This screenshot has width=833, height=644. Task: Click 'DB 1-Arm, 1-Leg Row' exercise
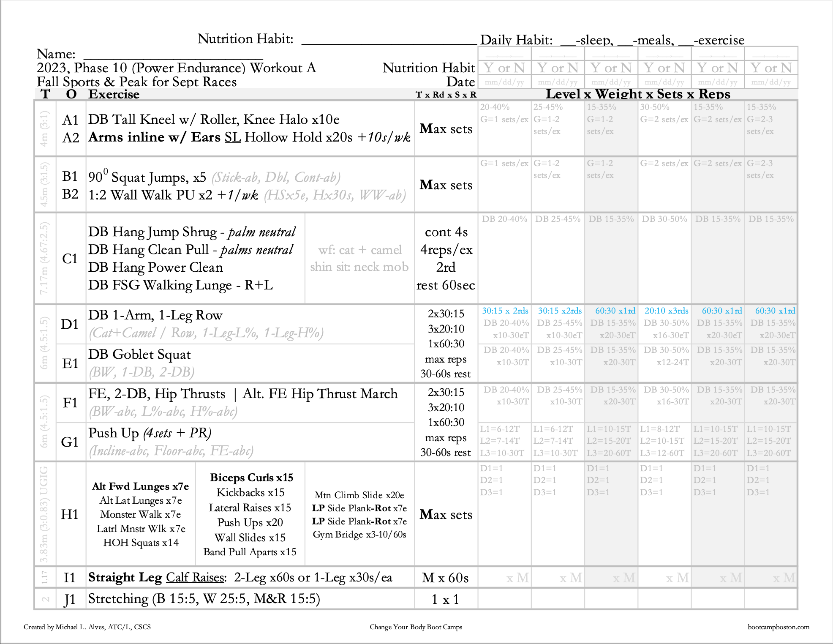coord(155,315)
